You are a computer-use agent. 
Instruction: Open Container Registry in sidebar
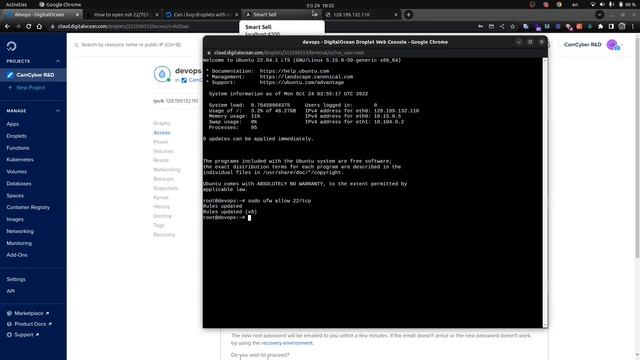pyautogui.click(x=28, y=207)
